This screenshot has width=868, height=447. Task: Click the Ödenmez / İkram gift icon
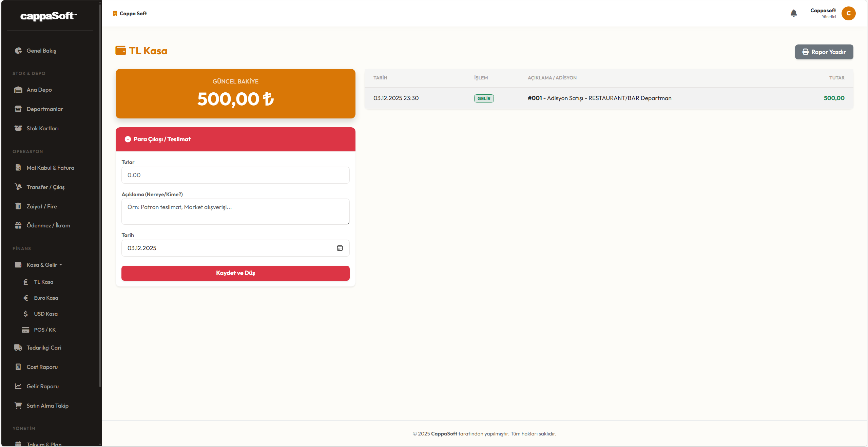tap(18, 225)
